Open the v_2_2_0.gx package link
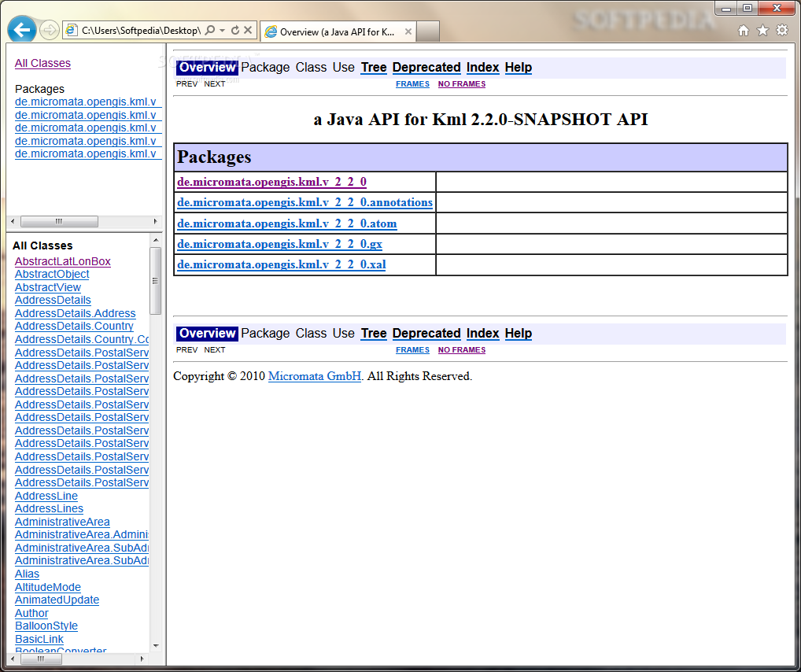 (x=279, y=244)
